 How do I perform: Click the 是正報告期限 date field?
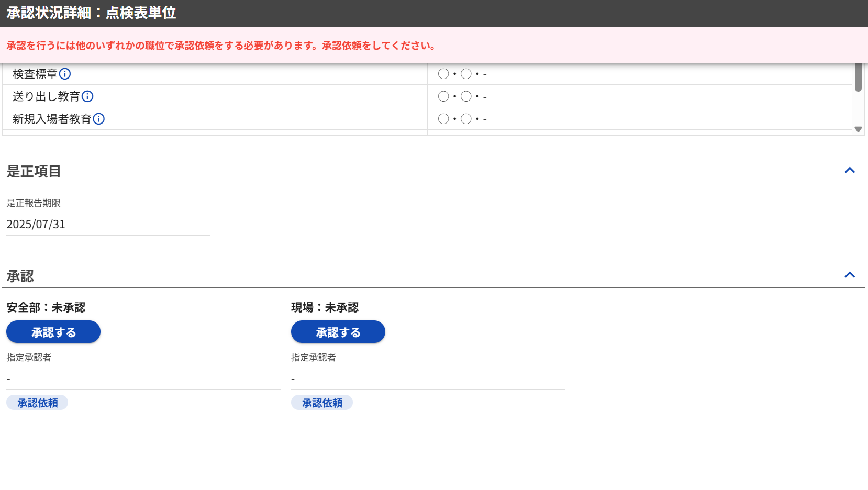tap(107, 225)
